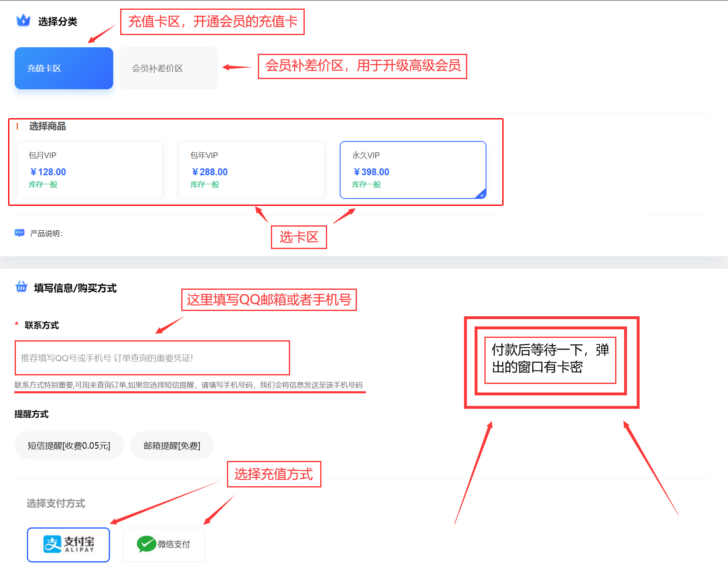Click the shopping basket icon beside 填写信息

tap(22, 287)
